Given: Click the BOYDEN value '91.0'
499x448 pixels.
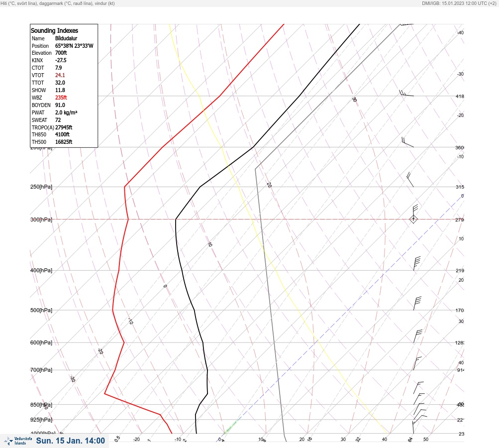Looking at the screenshot, I should (x=60, y=105).
